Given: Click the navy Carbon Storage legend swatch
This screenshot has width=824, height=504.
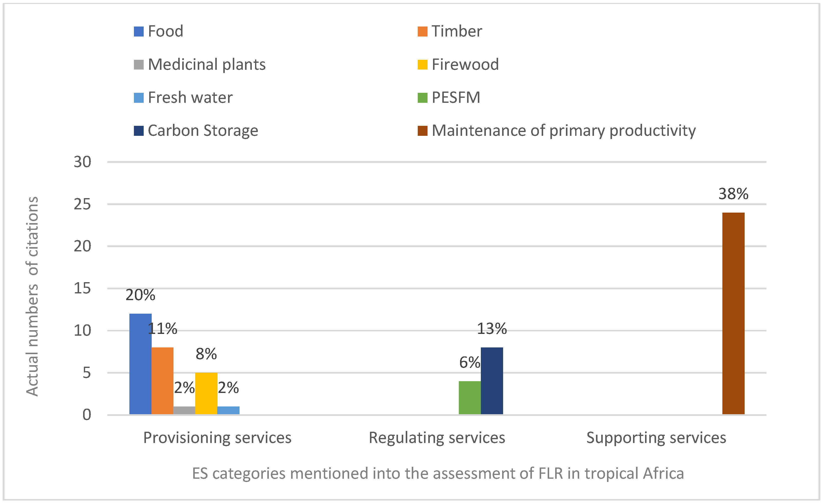Looking at the screenshot, I should point(139,131).
